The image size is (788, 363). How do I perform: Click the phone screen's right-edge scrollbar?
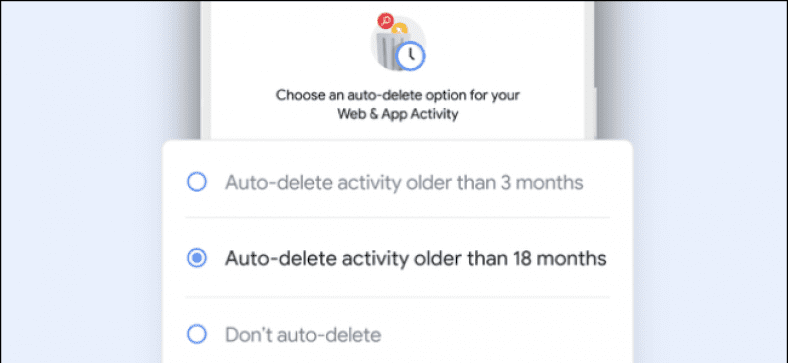point(595,44)
